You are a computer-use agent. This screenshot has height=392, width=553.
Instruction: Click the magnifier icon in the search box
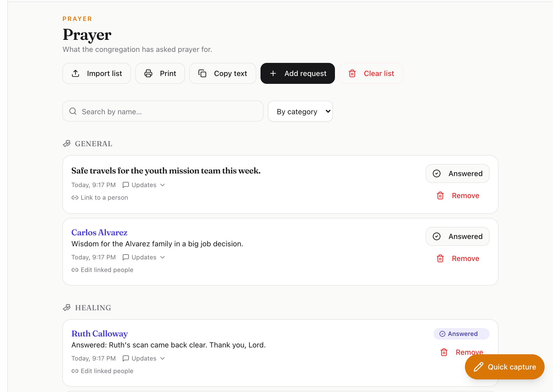click(x=73, y=111)
